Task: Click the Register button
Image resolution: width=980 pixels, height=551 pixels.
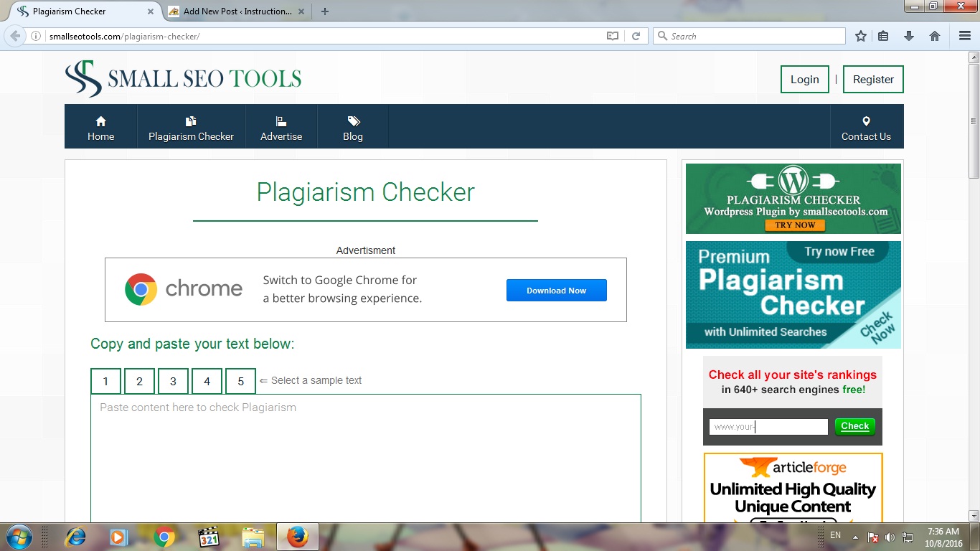Action: tap(873, 80)
